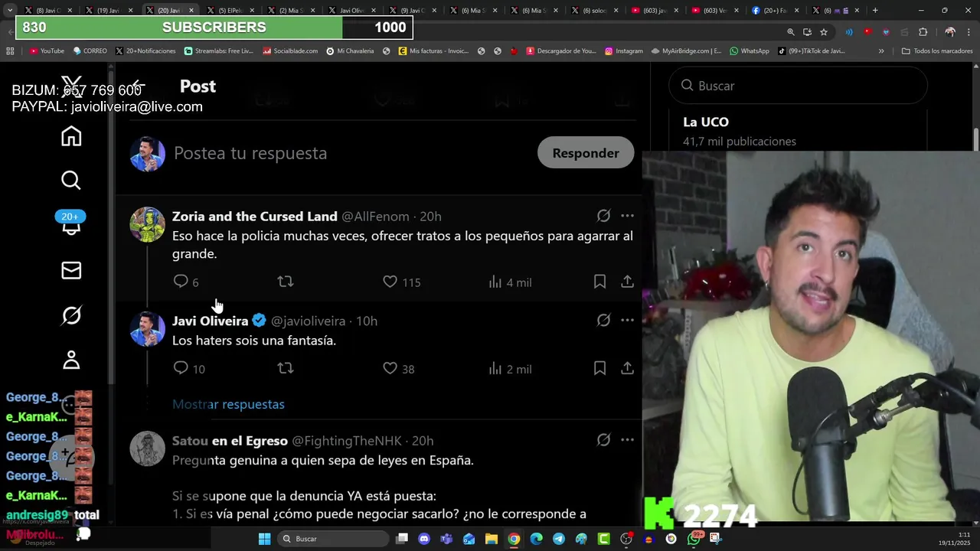Screen dimensions: 980x551
Task: Switch to the '(20+) Fa' Facebook tab
Action: (776, 10)
